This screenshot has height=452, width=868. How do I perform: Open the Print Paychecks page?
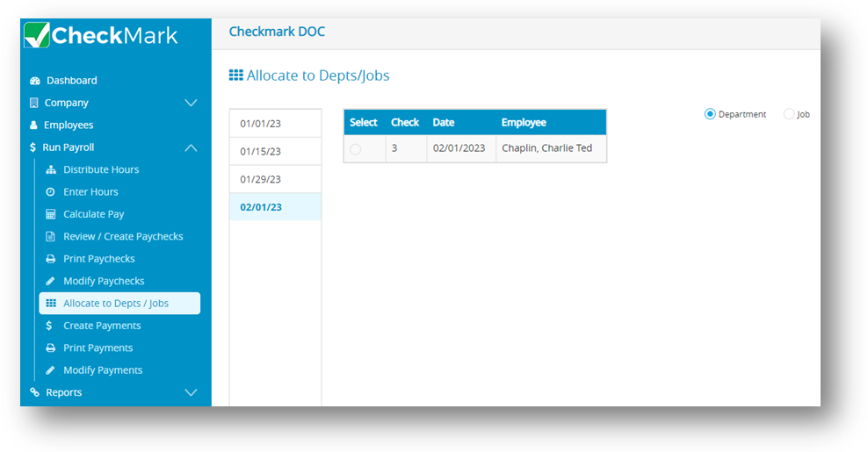99,259
